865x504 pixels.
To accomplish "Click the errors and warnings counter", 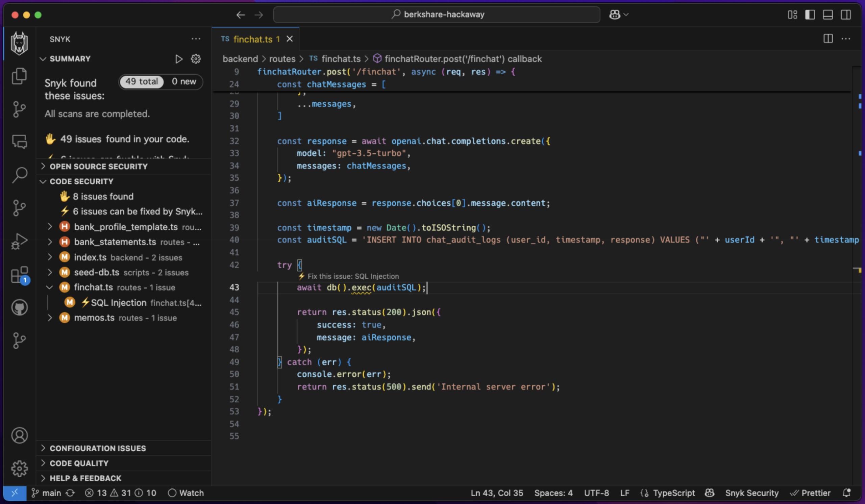I will pyautogui.click(x=121, y=493).
